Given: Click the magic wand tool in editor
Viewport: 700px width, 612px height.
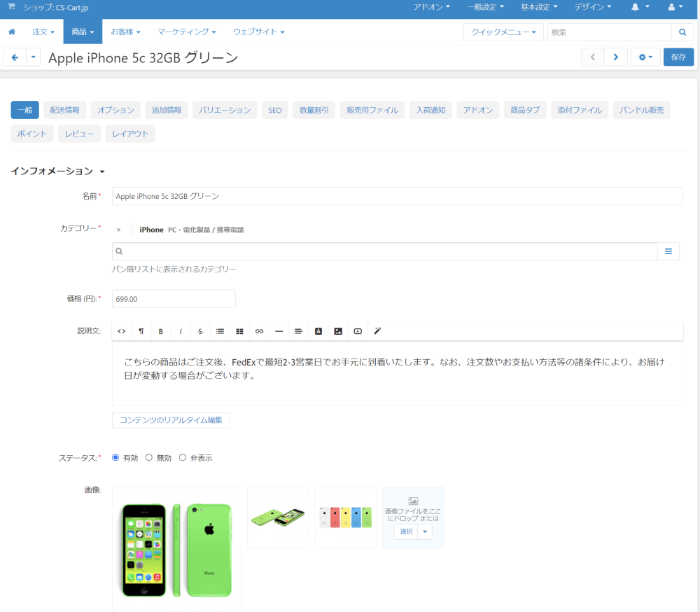Looking at the screenshot, I should pyautogui.click(x=377, y=331).
